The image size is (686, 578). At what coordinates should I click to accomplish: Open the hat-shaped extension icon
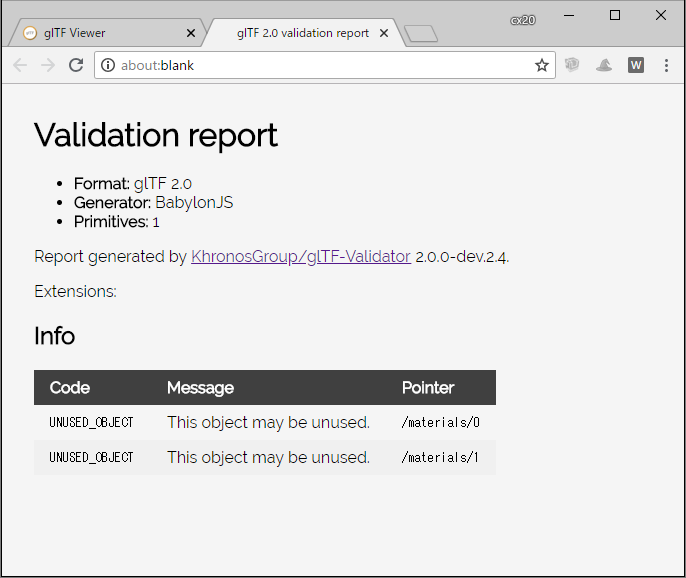tap(604, 65)
